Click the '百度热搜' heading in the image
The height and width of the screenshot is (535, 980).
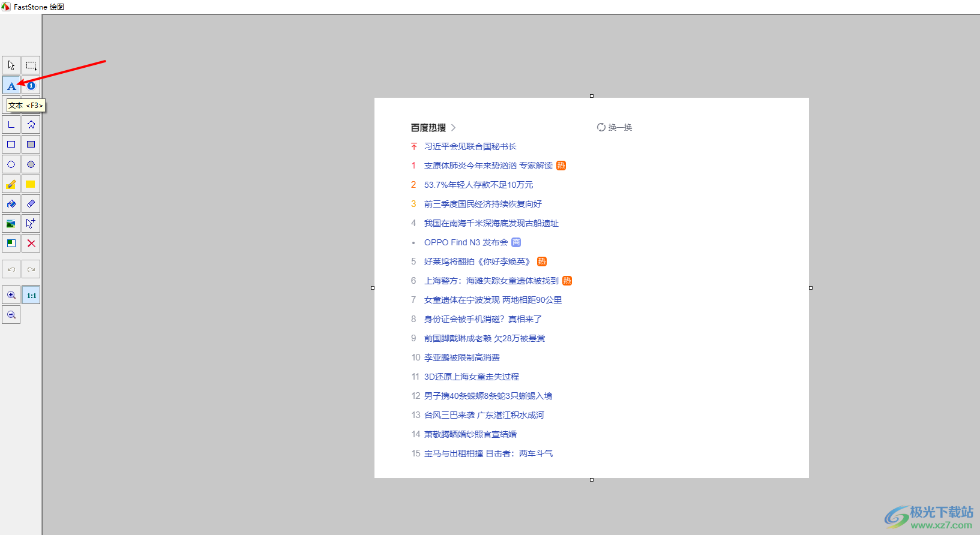coord(428,128)
